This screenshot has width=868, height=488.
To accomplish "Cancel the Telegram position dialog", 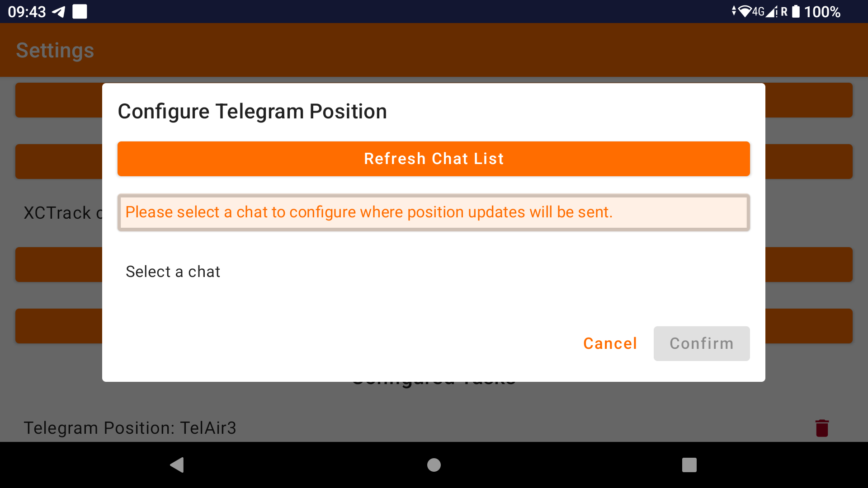I will (610, 343).
